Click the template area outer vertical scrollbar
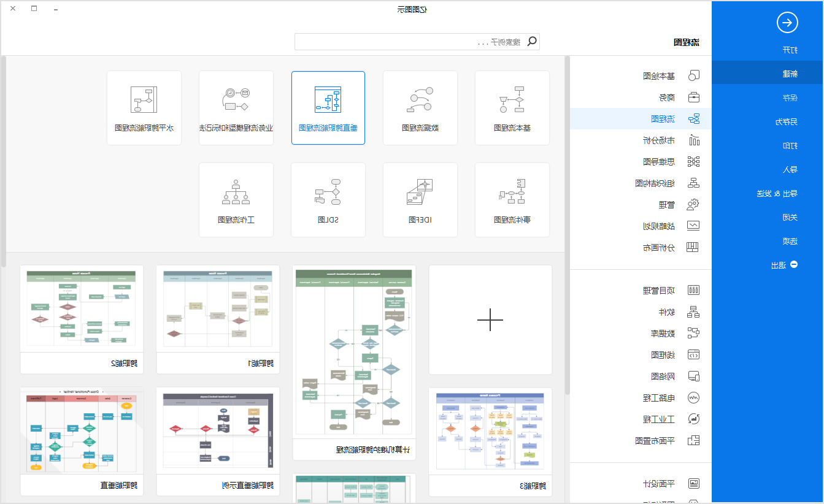The image size is (824, 504). click(4, 161)
